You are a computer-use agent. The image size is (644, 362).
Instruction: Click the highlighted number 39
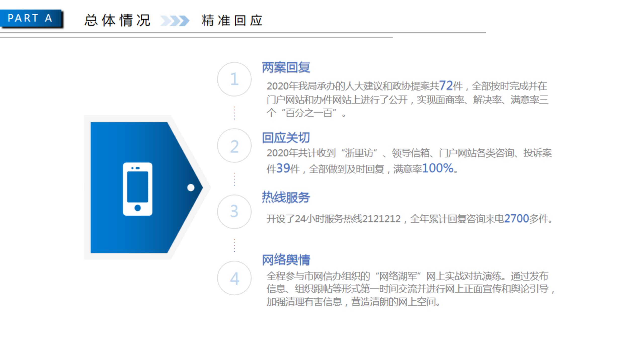tap(283, 168)
